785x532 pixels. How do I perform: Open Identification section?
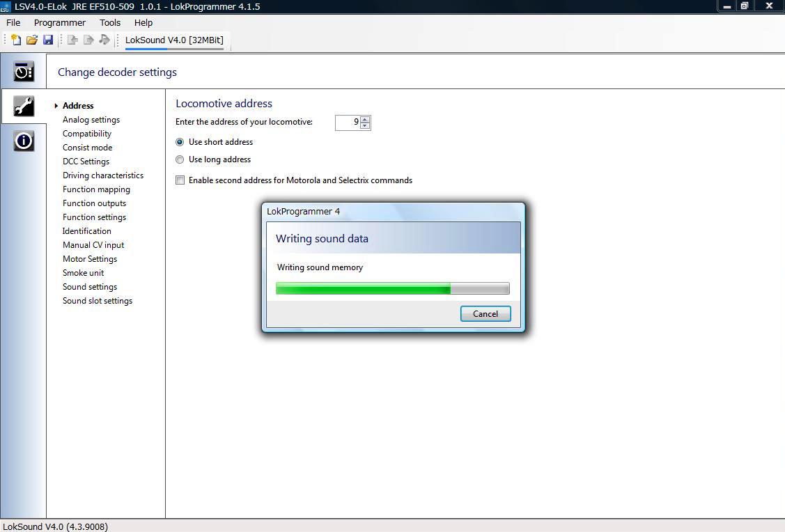point(87,231)
